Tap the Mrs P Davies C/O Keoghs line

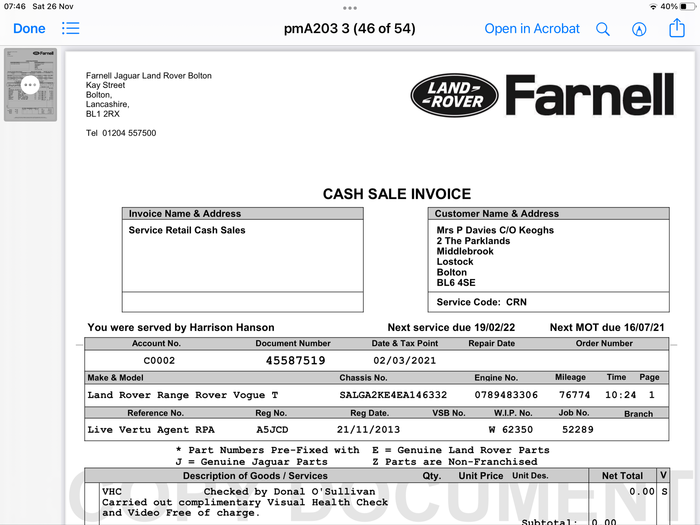coord(495,230)
